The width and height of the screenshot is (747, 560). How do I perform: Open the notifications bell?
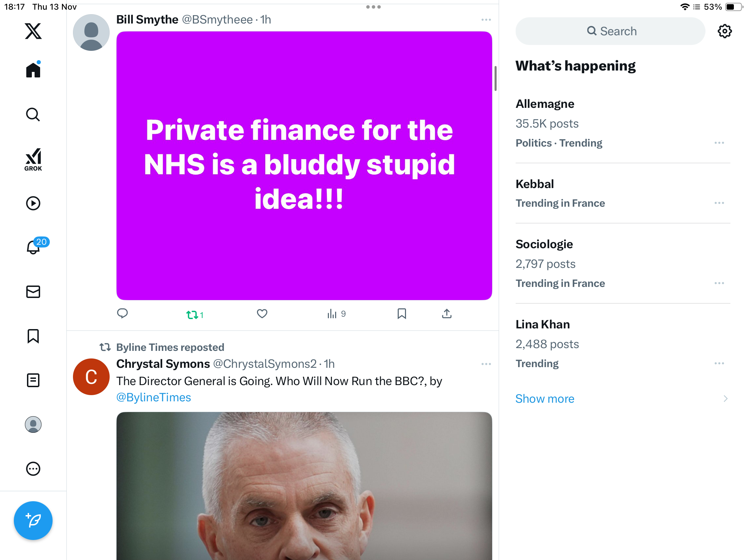point(33,247)
